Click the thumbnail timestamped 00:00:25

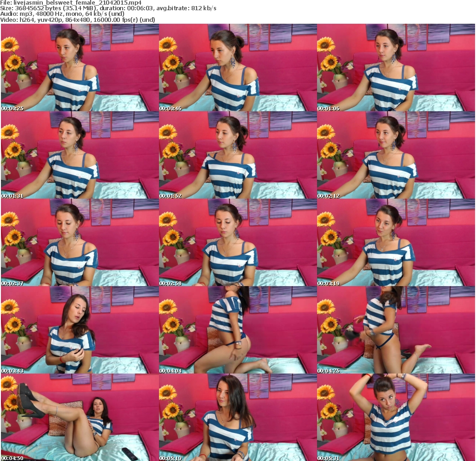click(x=79, y=67)
